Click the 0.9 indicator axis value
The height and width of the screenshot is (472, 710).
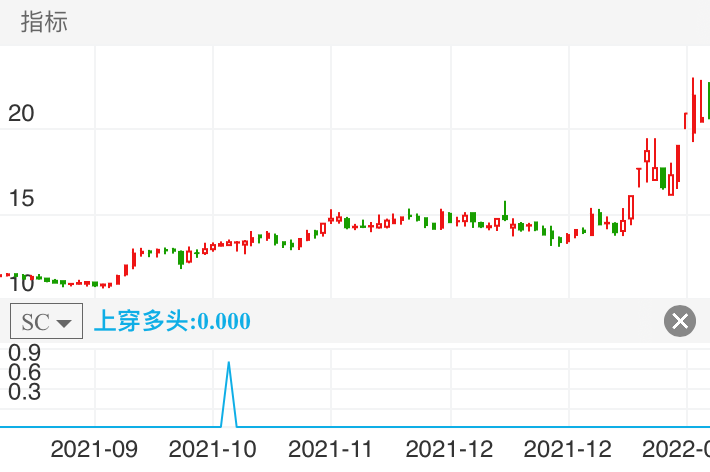(24, 352)
